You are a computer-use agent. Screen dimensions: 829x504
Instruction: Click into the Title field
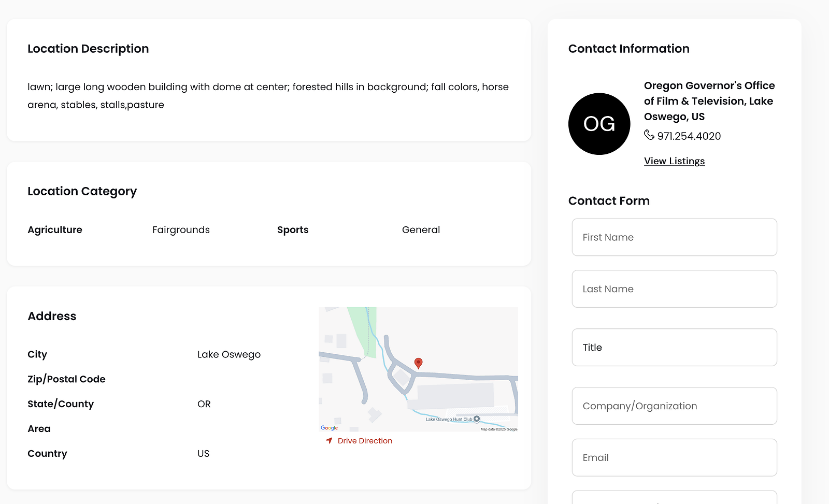(674, 348)
